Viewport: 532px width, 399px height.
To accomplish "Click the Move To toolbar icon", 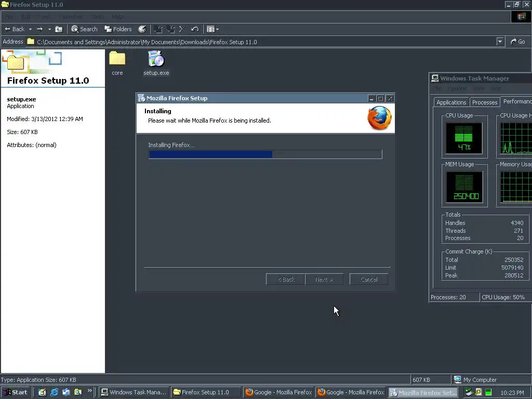I will [158, 29].
